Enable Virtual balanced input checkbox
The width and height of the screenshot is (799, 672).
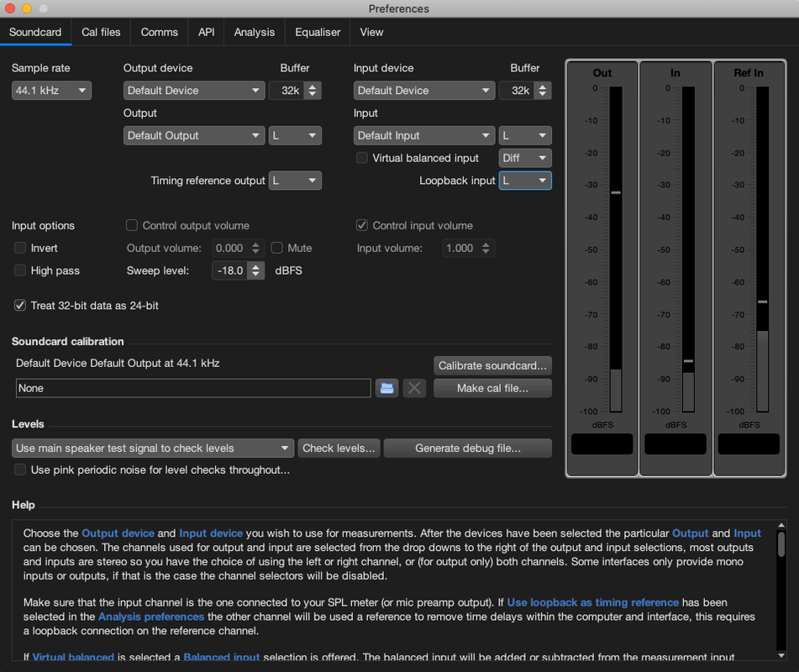point(362,158)
